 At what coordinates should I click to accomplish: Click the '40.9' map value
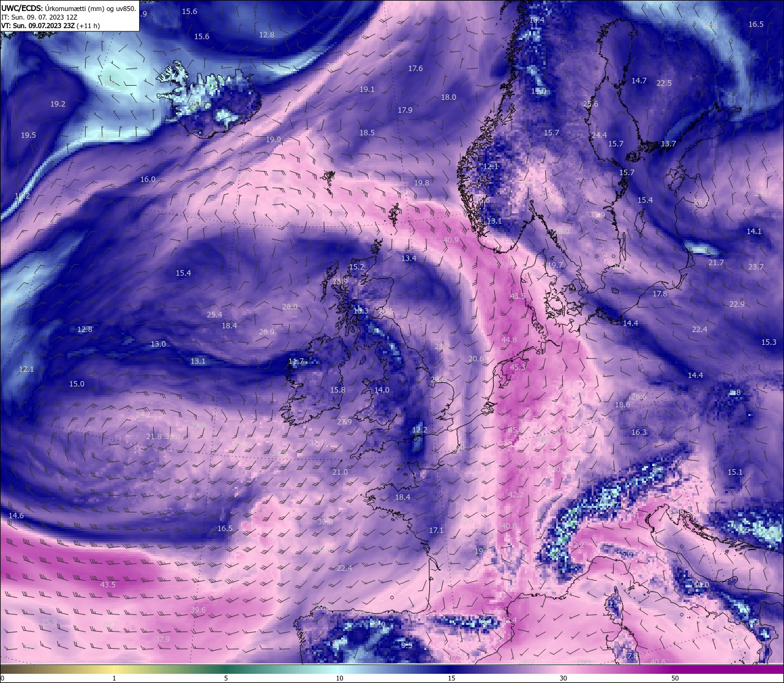coord(451,240)
